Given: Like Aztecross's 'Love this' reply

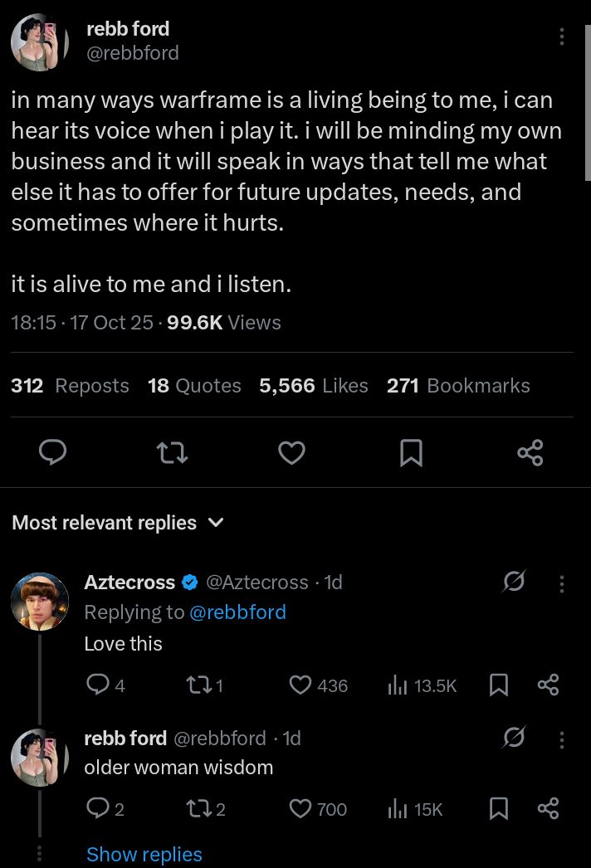Looking at the screenshot, I should coord(300,685).
